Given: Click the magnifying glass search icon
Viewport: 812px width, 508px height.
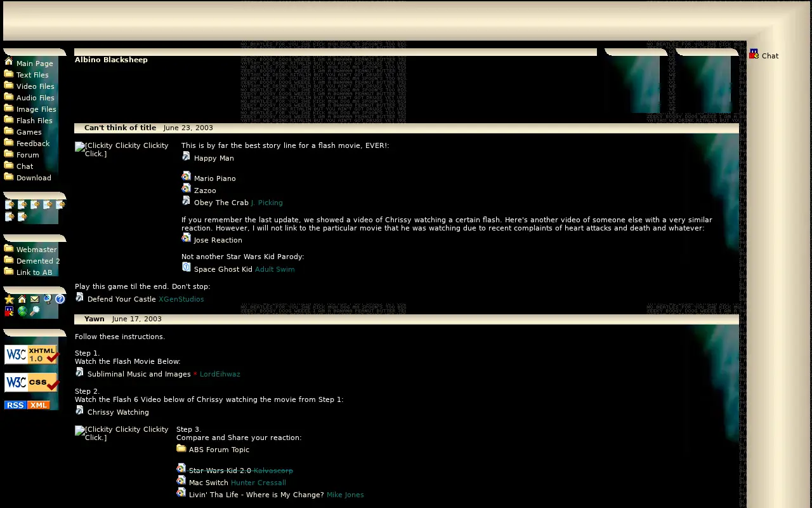Looking at the screenshot, I should (35, 311).
